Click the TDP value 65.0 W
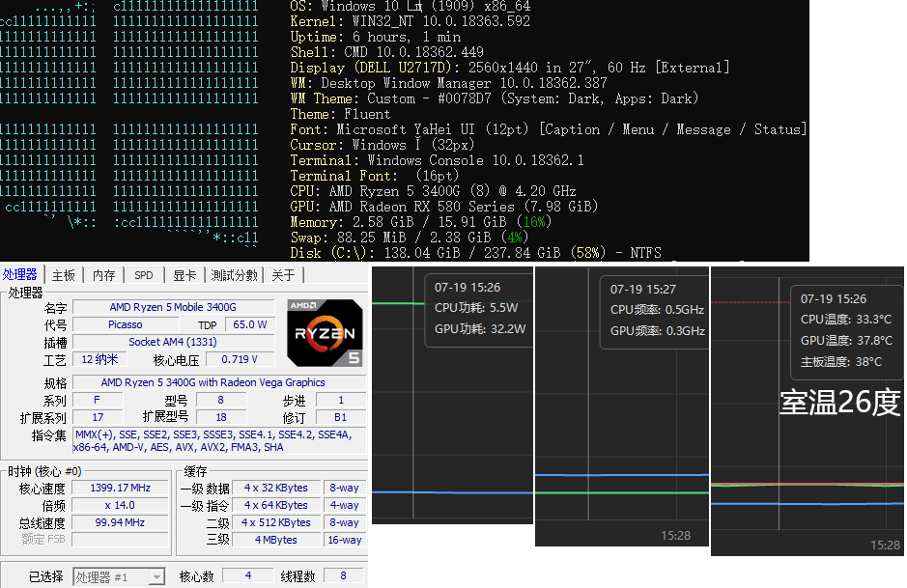This screenshot has width=907, height=588. pyautogui.click(x=250, y=324)
